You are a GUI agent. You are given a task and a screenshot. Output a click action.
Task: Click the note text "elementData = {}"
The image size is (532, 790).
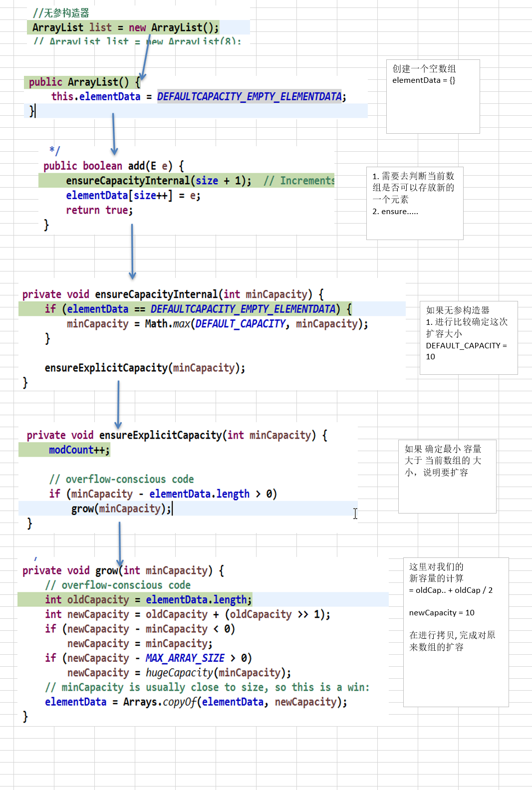pyautogui.click(x=424, y=80)
